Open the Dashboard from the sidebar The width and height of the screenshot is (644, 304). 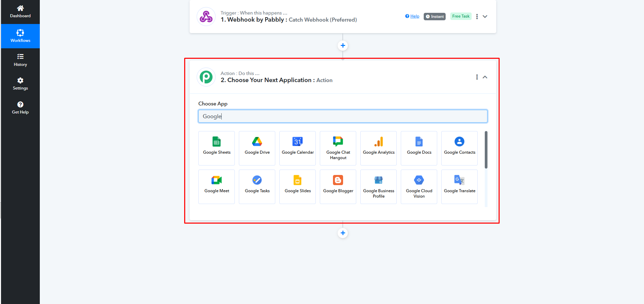pyautogui.click(x=20, y=12)
